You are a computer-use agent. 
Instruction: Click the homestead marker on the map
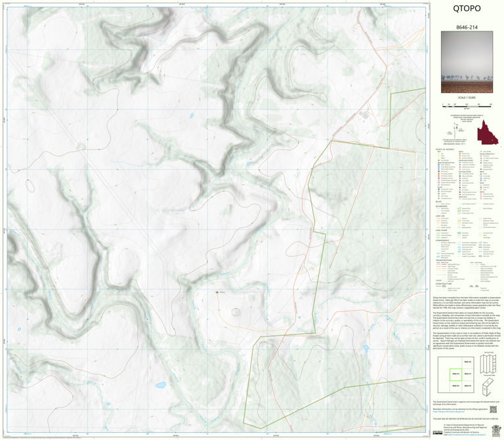pyautogui.click(x=217, y=292)
